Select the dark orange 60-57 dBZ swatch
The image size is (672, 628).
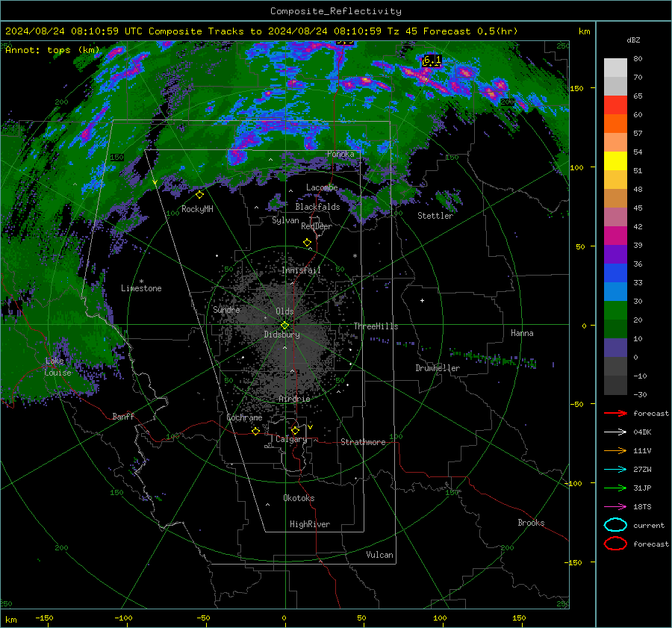615,124
